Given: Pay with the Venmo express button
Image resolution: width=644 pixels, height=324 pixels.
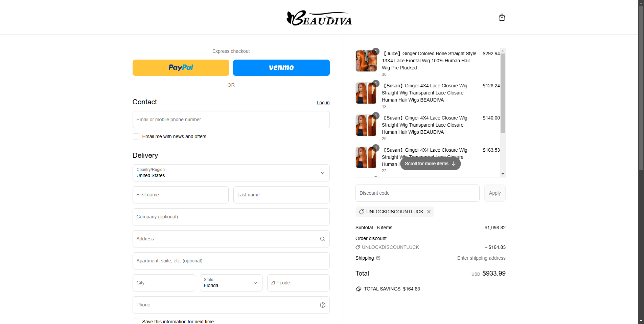Looking at the screenshot, I should tap(281, 68).
